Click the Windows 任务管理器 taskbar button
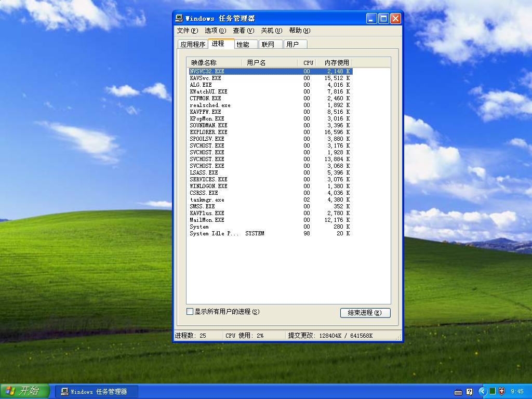Screen dimensions: 532x399 (x=96, y=392)
